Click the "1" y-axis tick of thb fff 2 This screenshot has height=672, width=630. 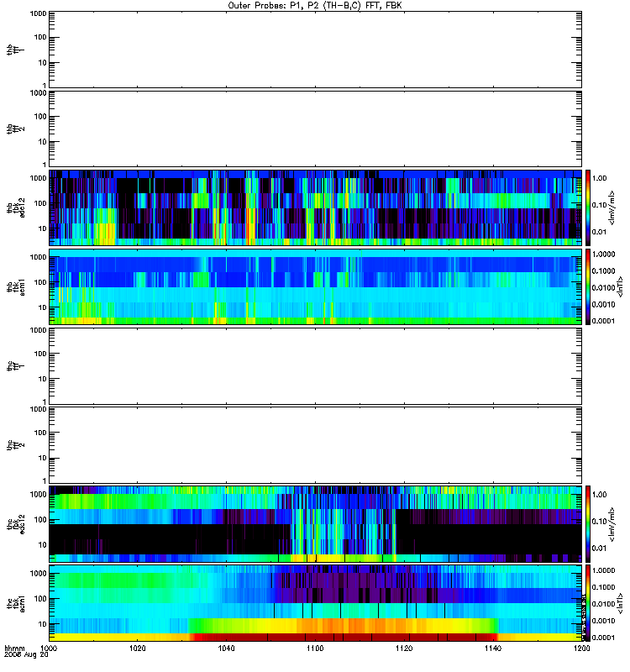45,165
